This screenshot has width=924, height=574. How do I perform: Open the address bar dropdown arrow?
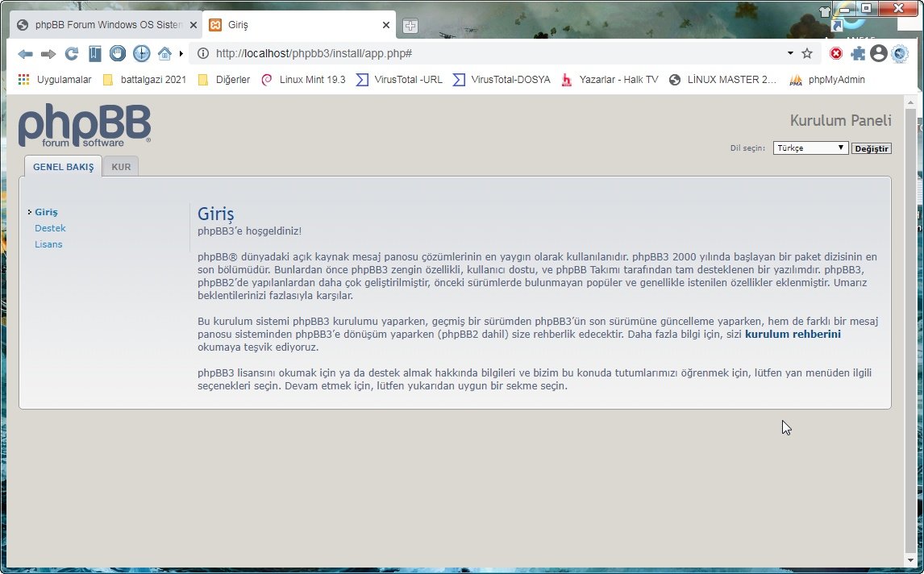790,53
